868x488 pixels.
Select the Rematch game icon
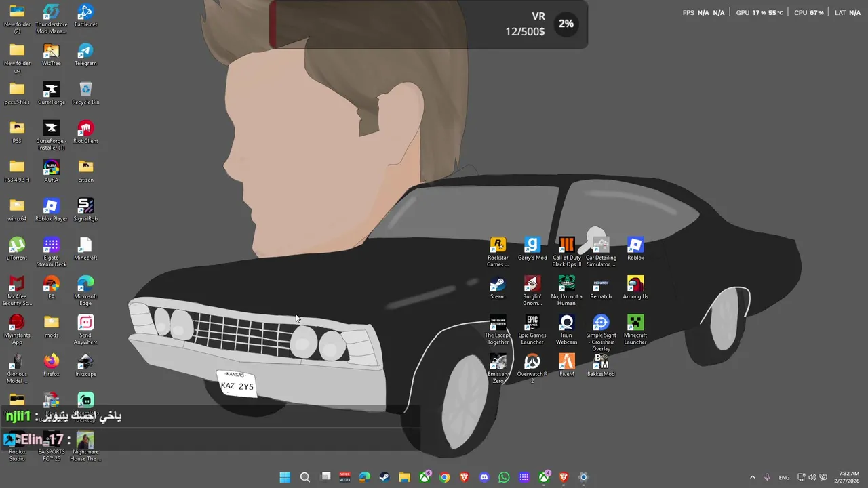point(601,287)
